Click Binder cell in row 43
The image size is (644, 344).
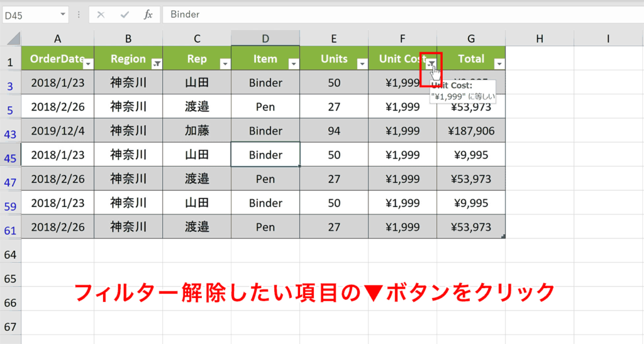tap(265, 131)
